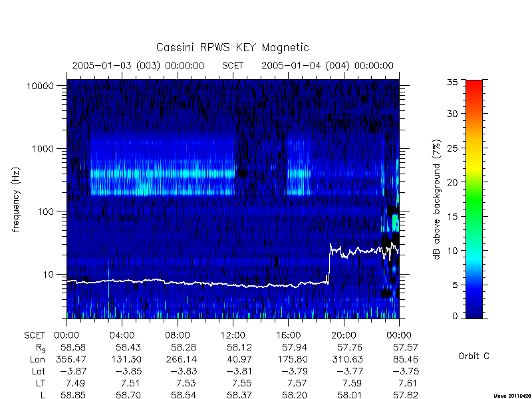Viewport: 532px width, 399px height.
Task: Click the Lon value 266.14
Action: (181, 359)
